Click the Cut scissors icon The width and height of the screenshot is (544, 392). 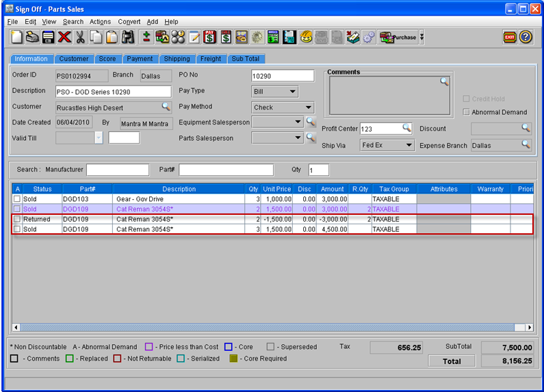[x=80, y=37]
